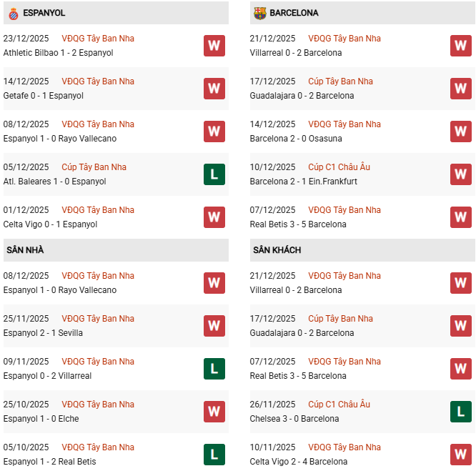Click W badge for Barcelona 2-1 Ein.Frankfurt
Viewport: 476px width, 471px height.
point(460,174)
